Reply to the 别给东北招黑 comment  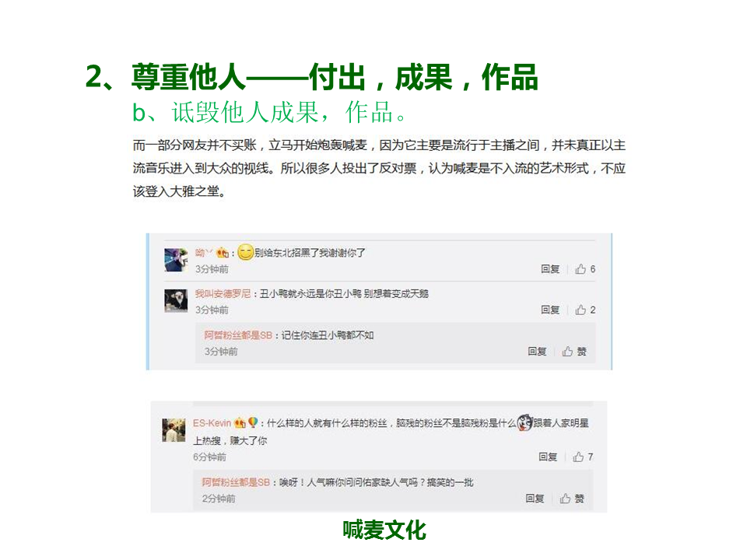click(550, 269)
